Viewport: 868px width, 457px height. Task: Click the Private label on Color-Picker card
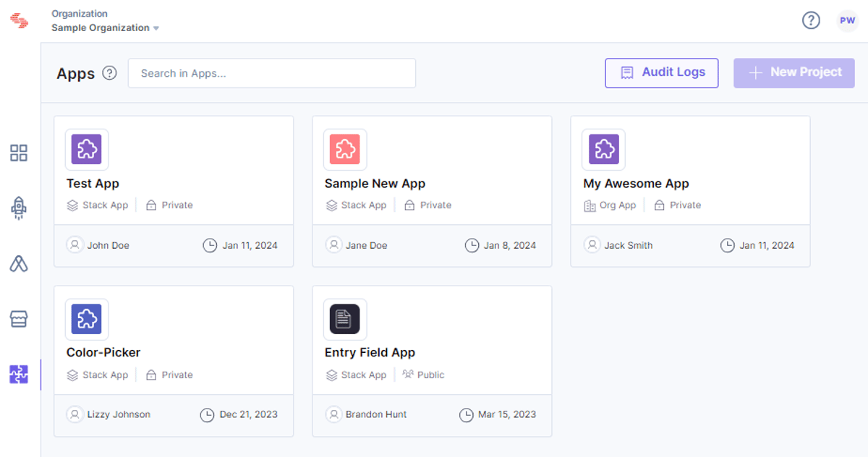[x=177, y=375]
